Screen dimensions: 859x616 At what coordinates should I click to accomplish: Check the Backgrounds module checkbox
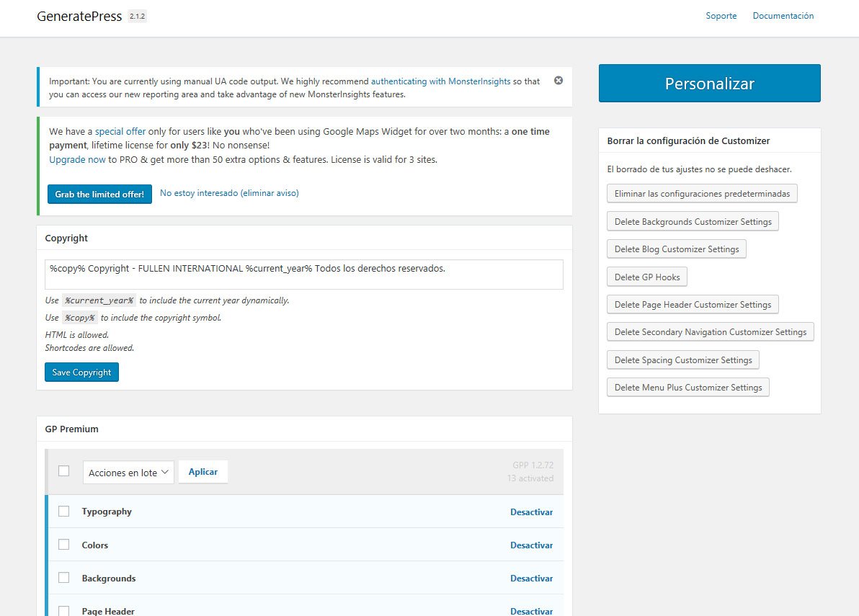(64, 578)
